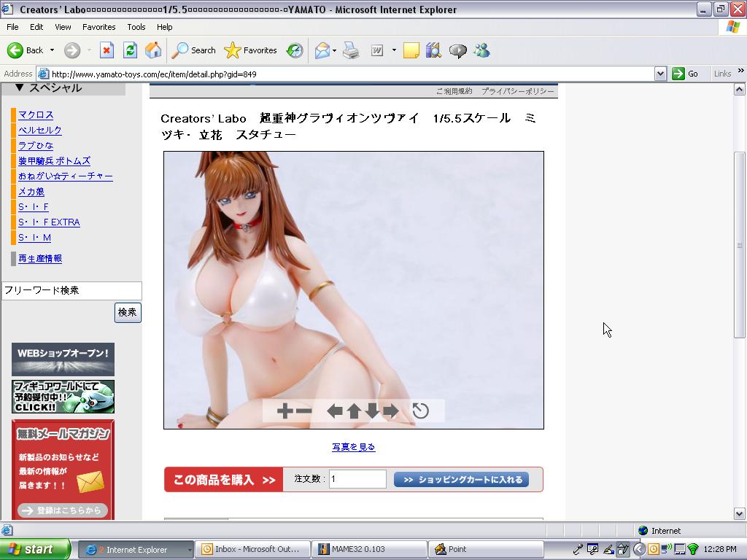The width and height of the screenshot is (747, 560).
Task: Open the ベルセルク category link
Action: tap(40, 130)
